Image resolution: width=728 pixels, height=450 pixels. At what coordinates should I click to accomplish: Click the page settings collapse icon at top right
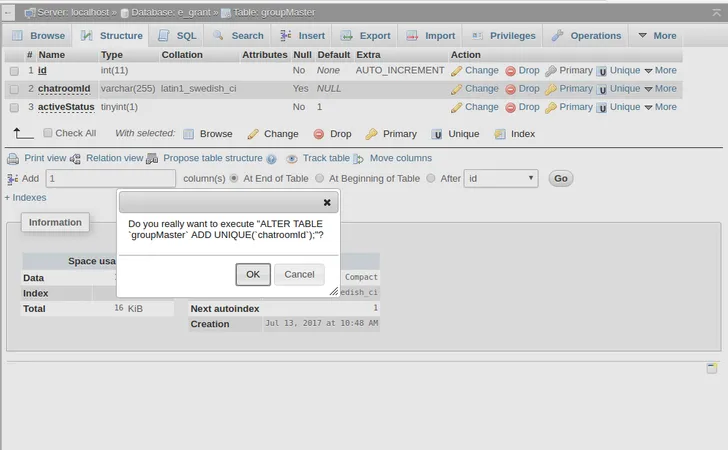[x=716, y=13]
